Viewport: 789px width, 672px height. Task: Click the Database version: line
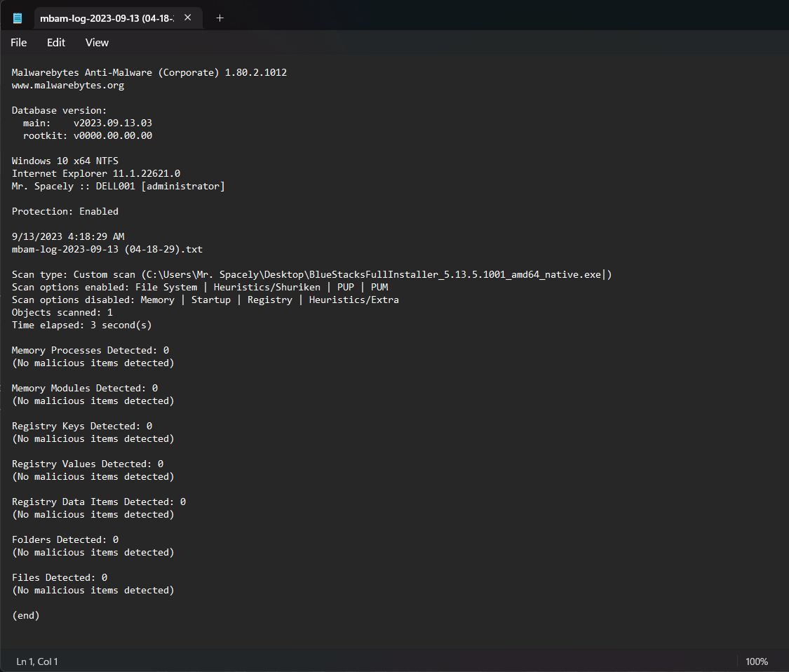60,110
